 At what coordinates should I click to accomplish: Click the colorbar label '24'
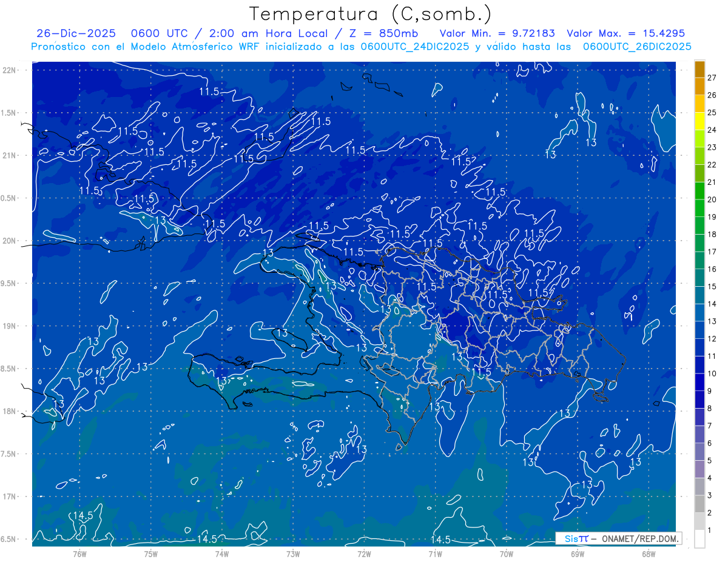click(712, 129)
